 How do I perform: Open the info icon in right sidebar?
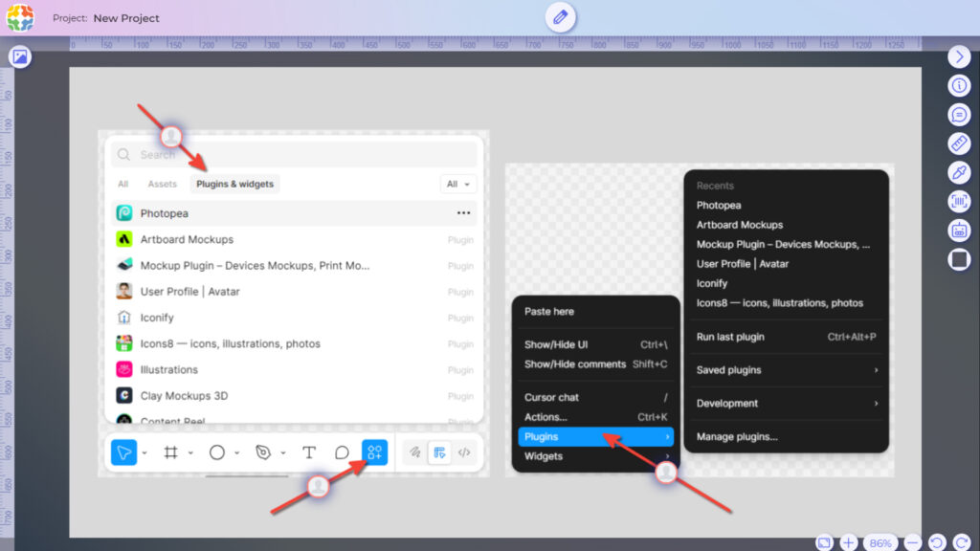click(959, 85)
